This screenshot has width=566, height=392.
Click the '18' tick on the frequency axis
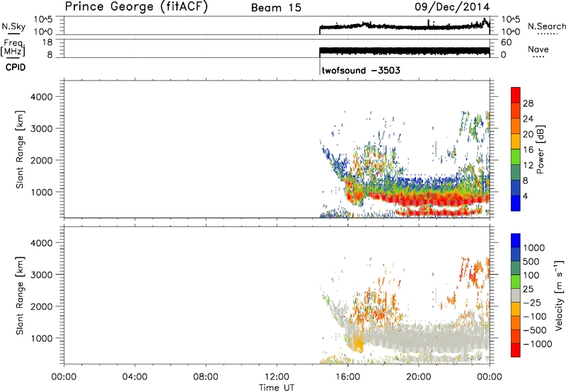click(47, 42)
